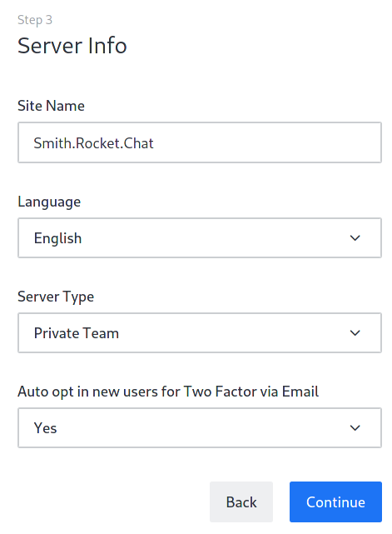
Task: Open the Language dropdown showing English
Action: click(200, 237)
